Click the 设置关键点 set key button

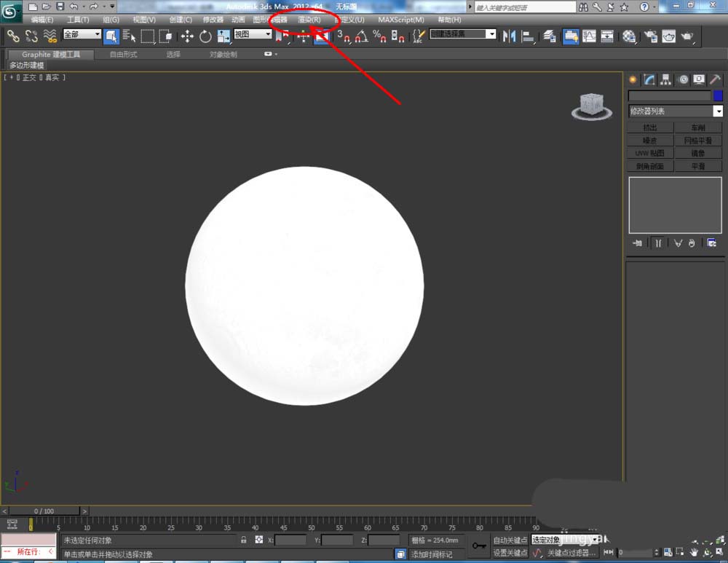coord(510,552)
